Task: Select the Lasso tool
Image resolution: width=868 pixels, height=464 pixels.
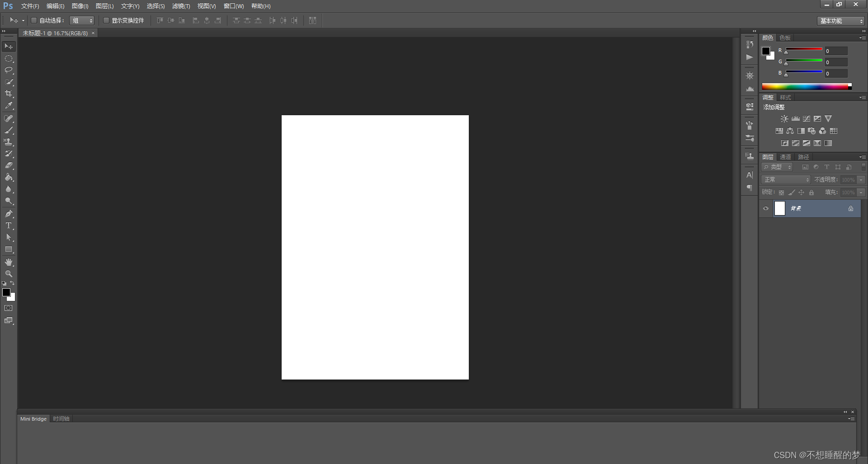Action: [x=9, y=70]
